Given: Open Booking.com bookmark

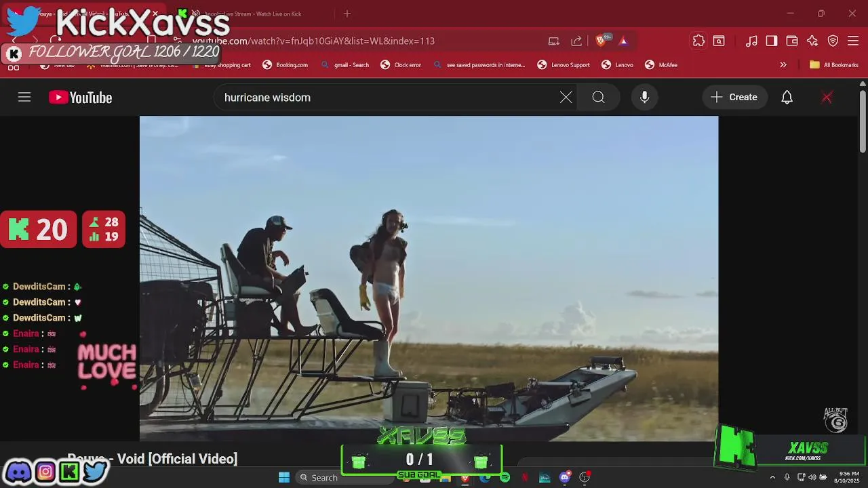Looking at the screenshot, I should [x=285, y=65].
